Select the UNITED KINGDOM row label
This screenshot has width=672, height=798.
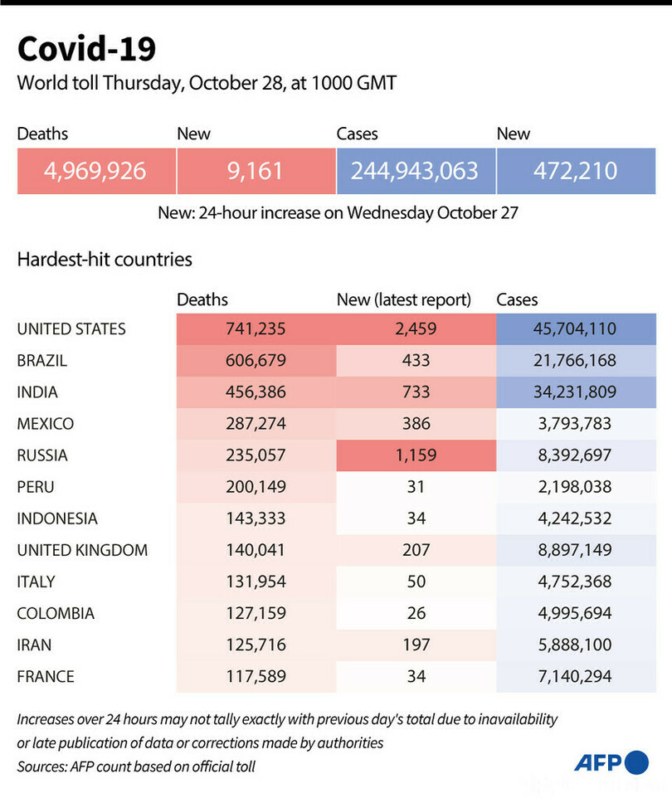coord(82,550)
